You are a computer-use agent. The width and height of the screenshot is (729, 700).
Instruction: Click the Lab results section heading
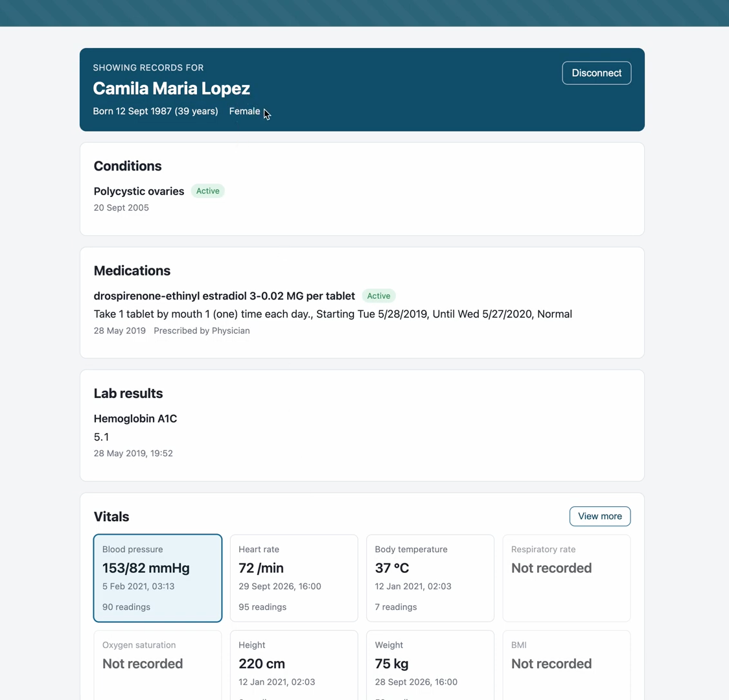[x=128, y=393]
